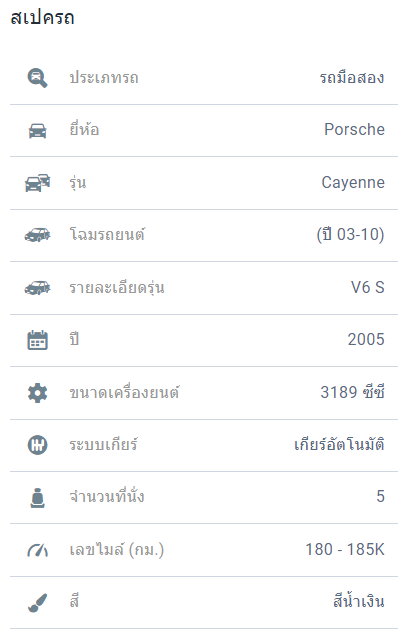Click the car search magnifier icon
The width and height of the screenshot is (418, 641).
tap(37, 78)
